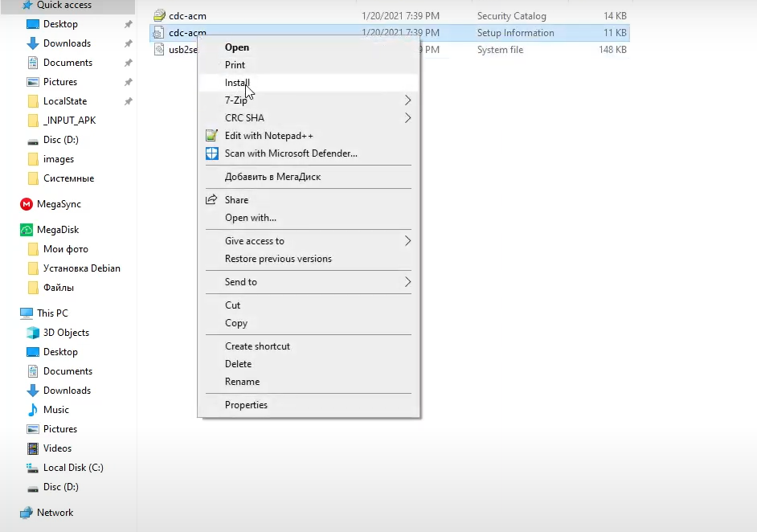Choose Install from the context menu
757x532 pixels.
tap(237, 83)
